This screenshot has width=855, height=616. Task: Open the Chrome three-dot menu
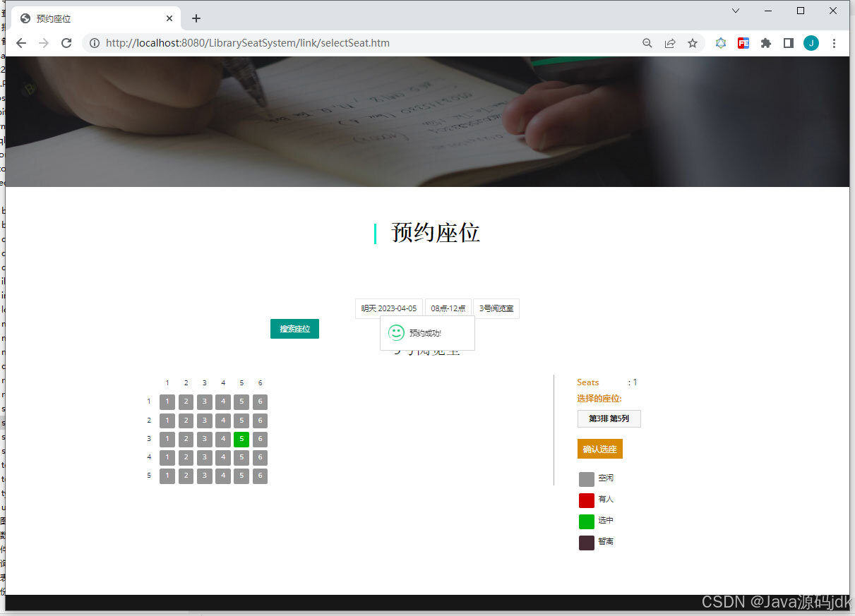[x=834, y=43]
